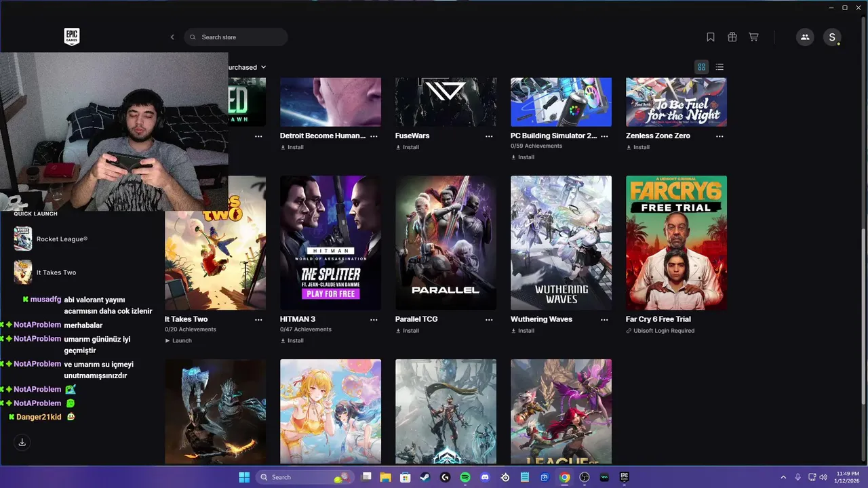
Task: Go back using the left chevron
Action: point(172,37)
